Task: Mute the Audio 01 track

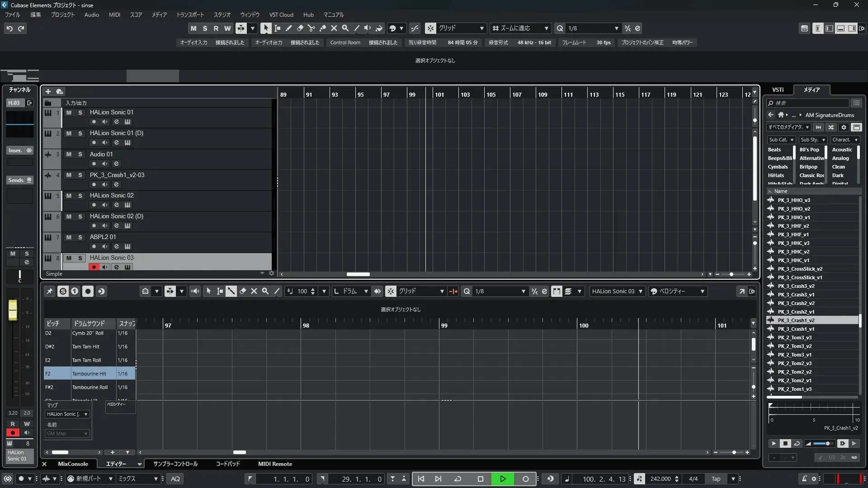Action: click(x=69, y=155)
